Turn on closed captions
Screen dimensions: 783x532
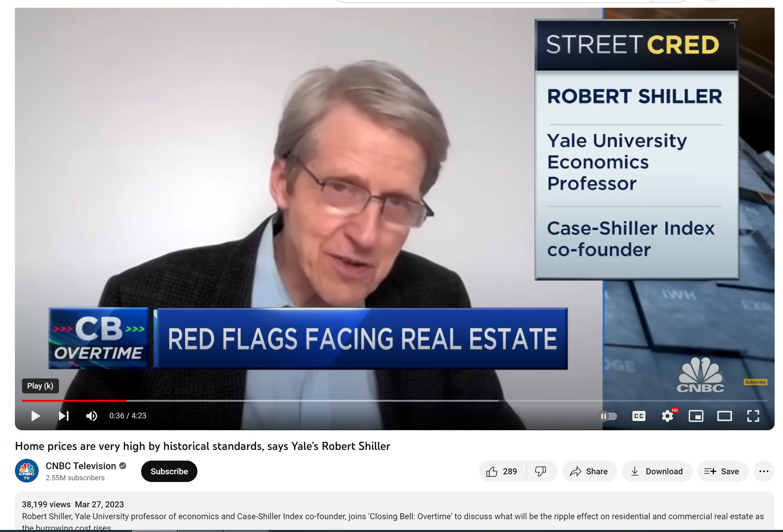coord(639,416)
